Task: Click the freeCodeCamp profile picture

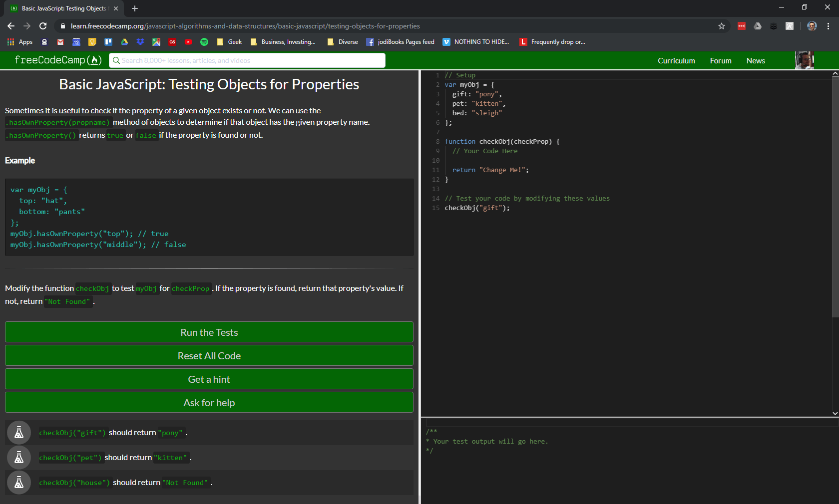Action: click(805, 60)
